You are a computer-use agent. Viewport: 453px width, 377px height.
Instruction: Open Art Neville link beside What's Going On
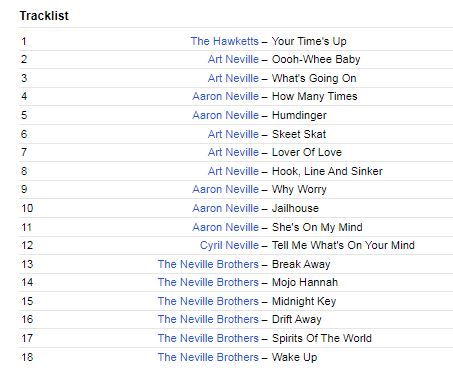click(x=233, y=78)
